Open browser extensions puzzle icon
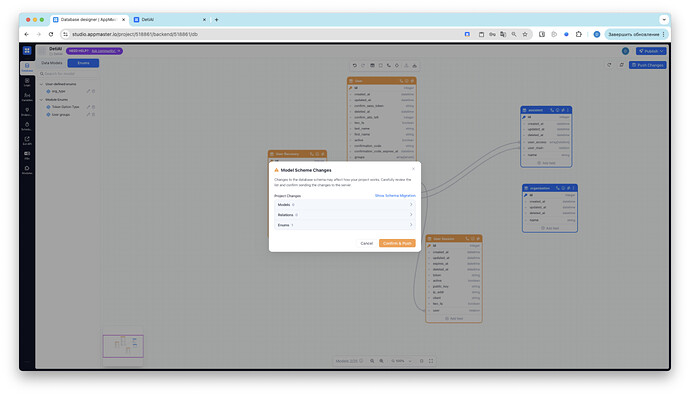Screen dimensions: 690x396 coord(578,34)
